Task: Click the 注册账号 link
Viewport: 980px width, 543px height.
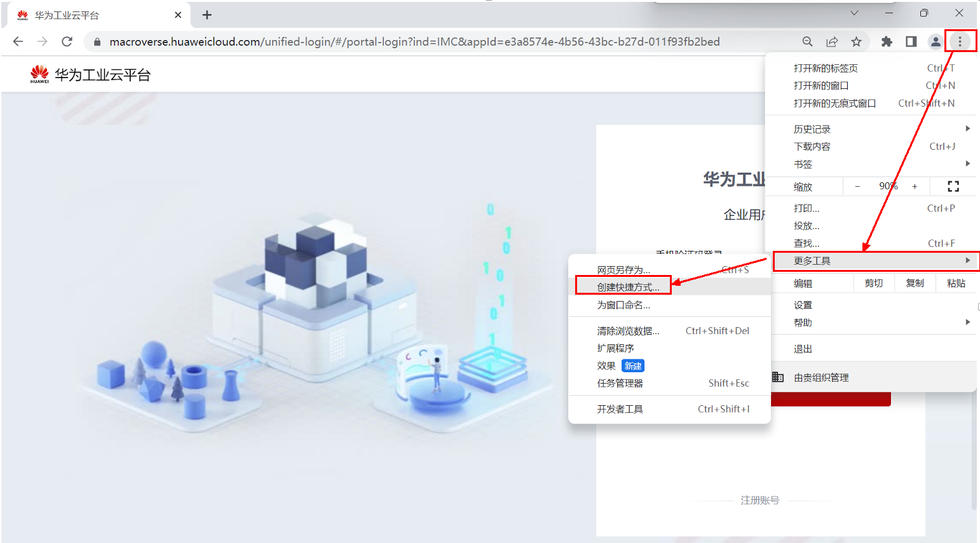Action: (759, 500)
